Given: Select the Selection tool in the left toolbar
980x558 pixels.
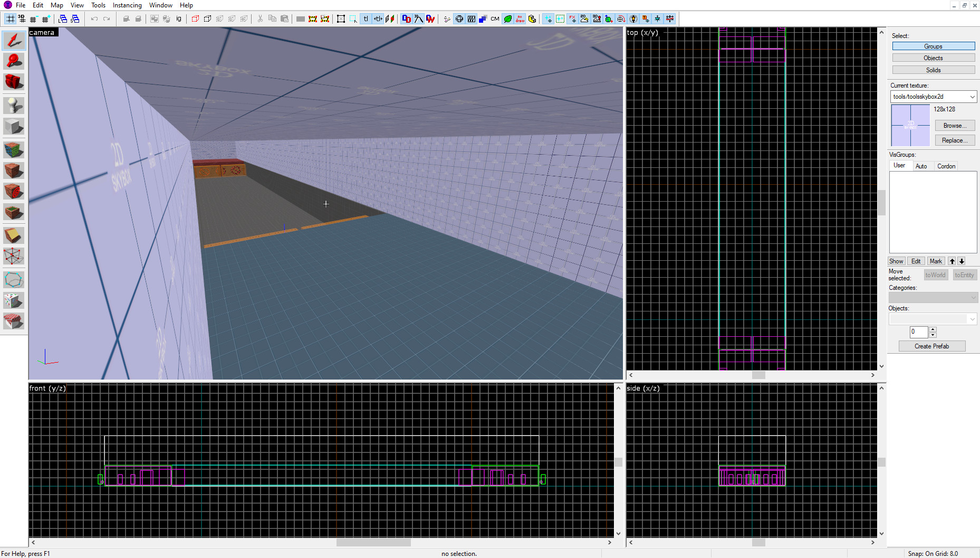Looking at the screenshot, I should tap(14, 41).
